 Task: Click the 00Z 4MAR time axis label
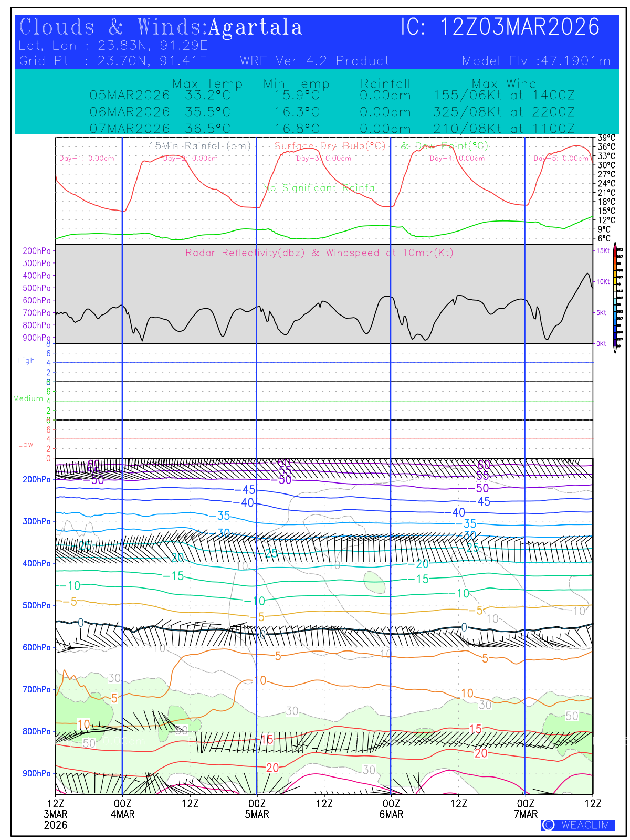tap(122, 808)
